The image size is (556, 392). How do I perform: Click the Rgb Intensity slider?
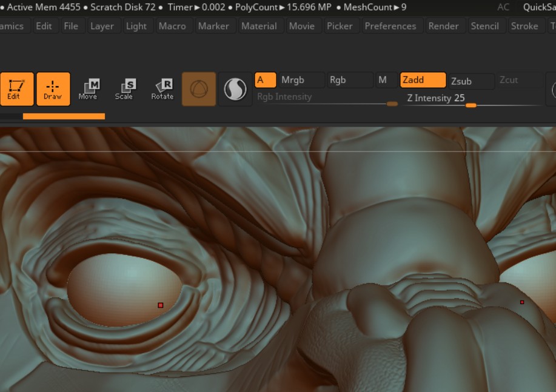click(326, 99)
